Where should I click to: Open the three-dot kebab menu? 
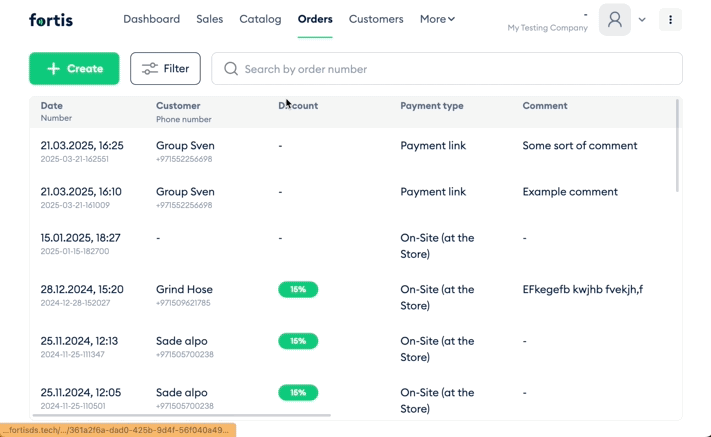coord(670,19)
